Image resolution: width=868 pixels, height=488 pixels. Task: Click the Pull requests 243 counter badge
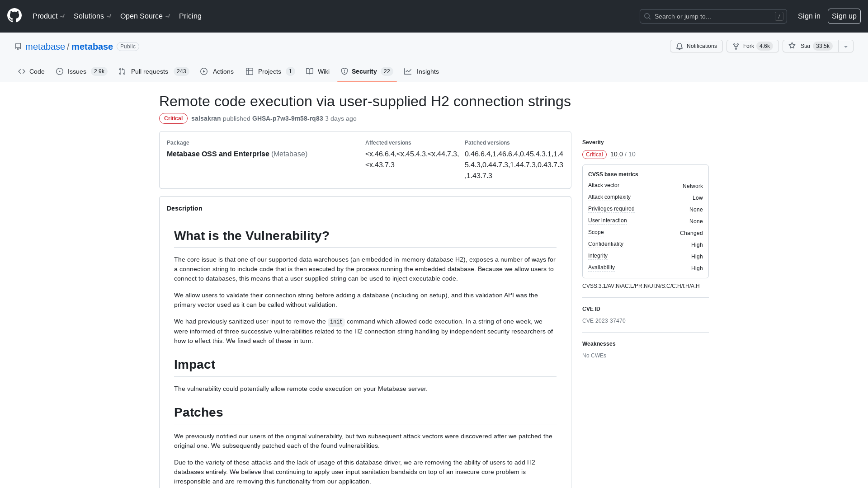181,71
